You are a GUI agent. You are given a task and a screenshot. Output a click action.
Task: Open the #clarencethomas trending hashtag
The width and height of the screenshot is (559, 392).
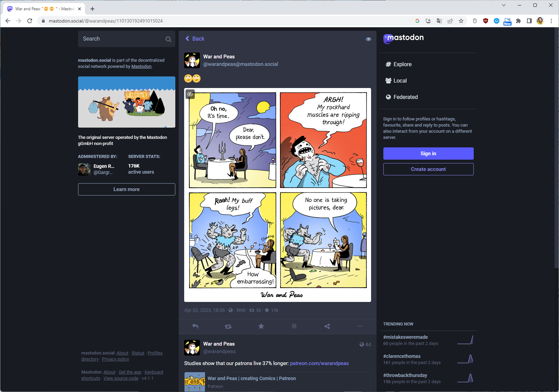coord(402,356)
